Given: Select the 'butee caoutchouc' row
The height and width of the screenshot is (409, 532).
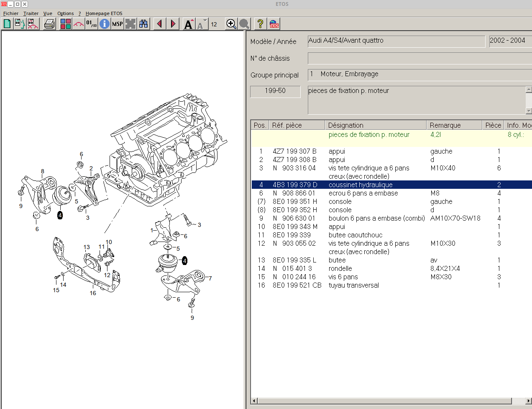Looking at the screenshot, I should [391, 235].
